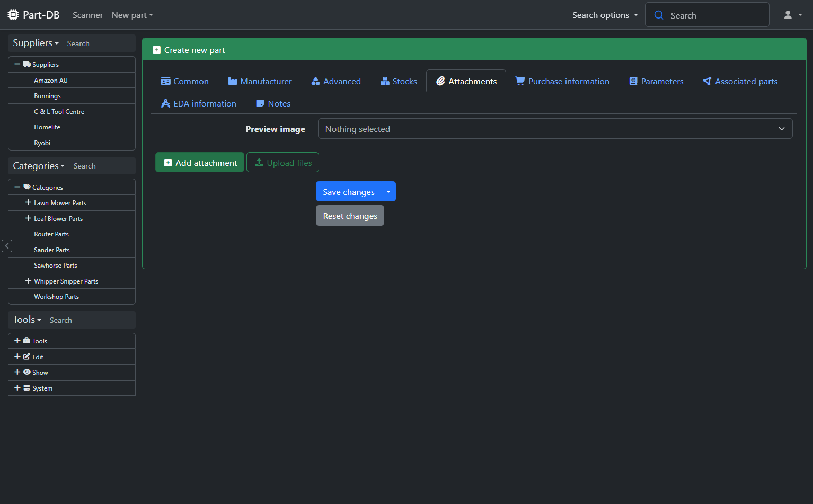This screenshot has width=813, height=504.
Task: Open the Search options dropdown
Action: [605, 15]
